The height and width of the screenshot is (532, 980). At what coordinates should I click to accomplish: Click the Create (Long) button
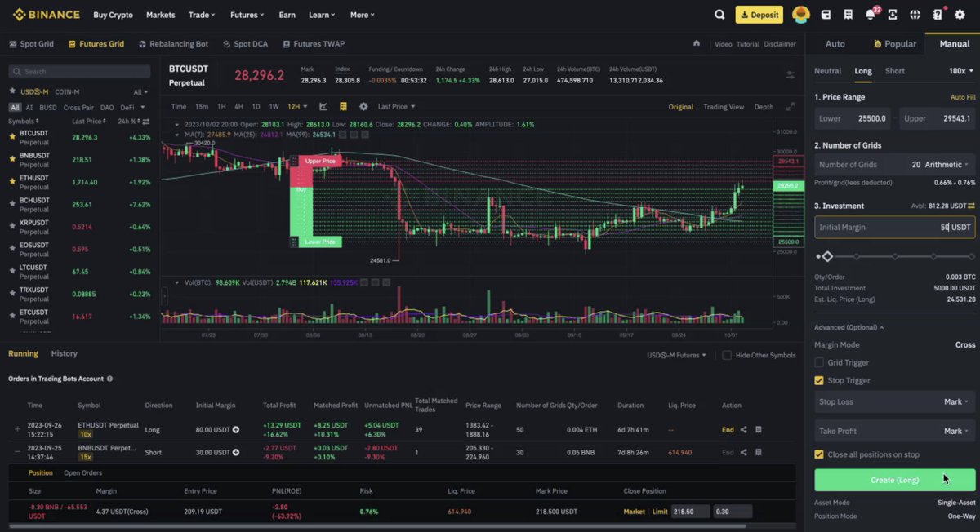[895, 480]
